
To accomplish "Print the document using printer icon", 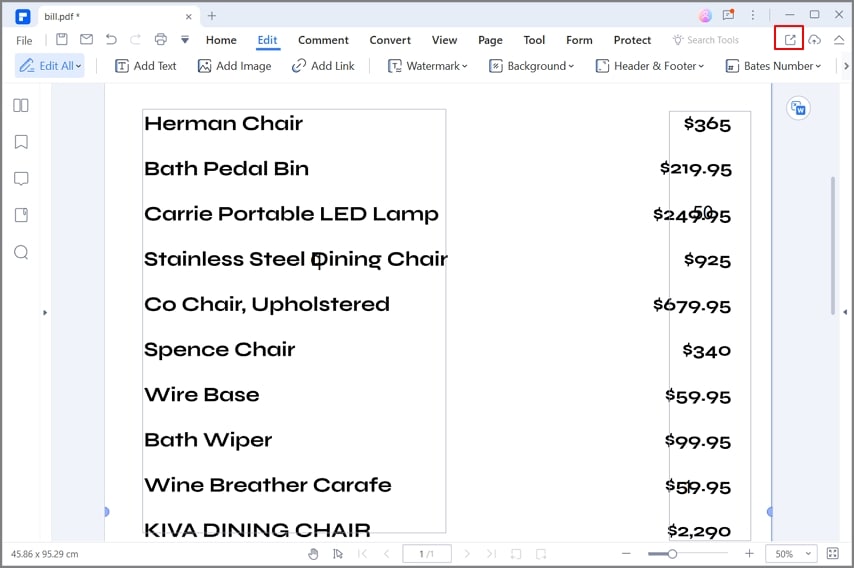I will coord(160,39).
